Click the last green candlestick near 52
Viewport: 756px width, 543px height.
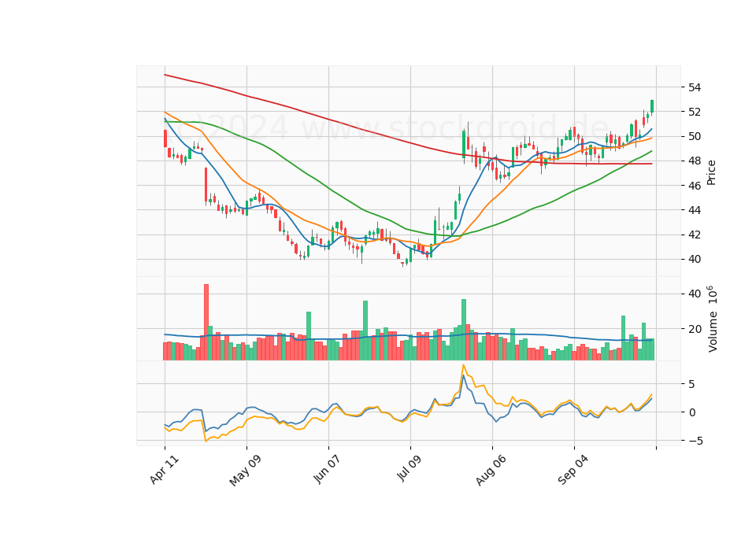point(652,106)
